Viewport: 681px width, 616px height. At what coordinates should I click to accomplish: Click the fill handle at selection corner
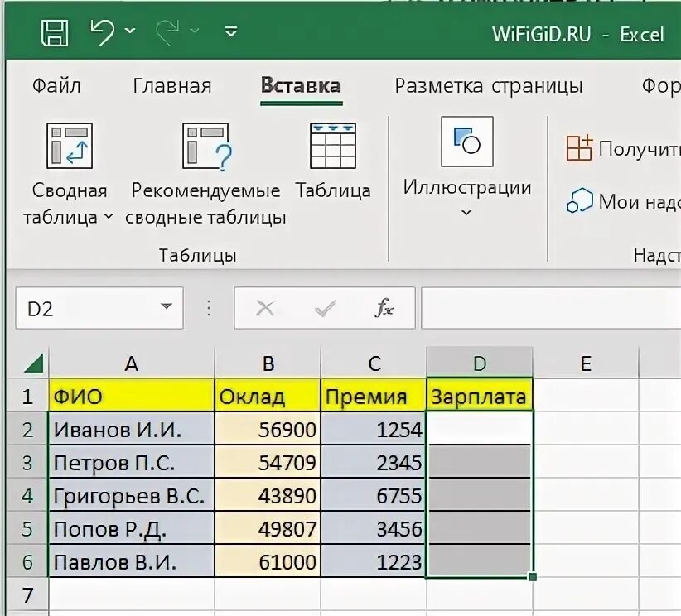point(533,577)
